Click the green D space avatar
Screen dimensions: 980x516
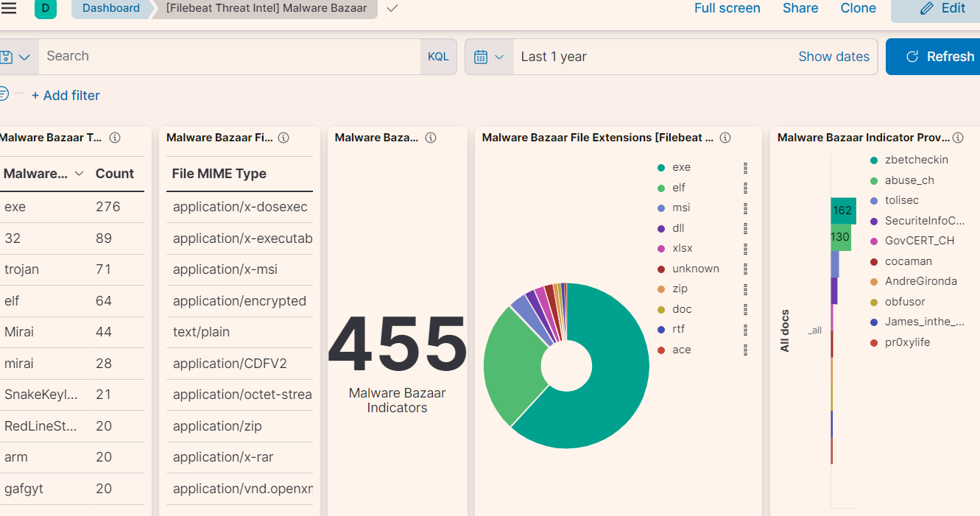[46, 8]
